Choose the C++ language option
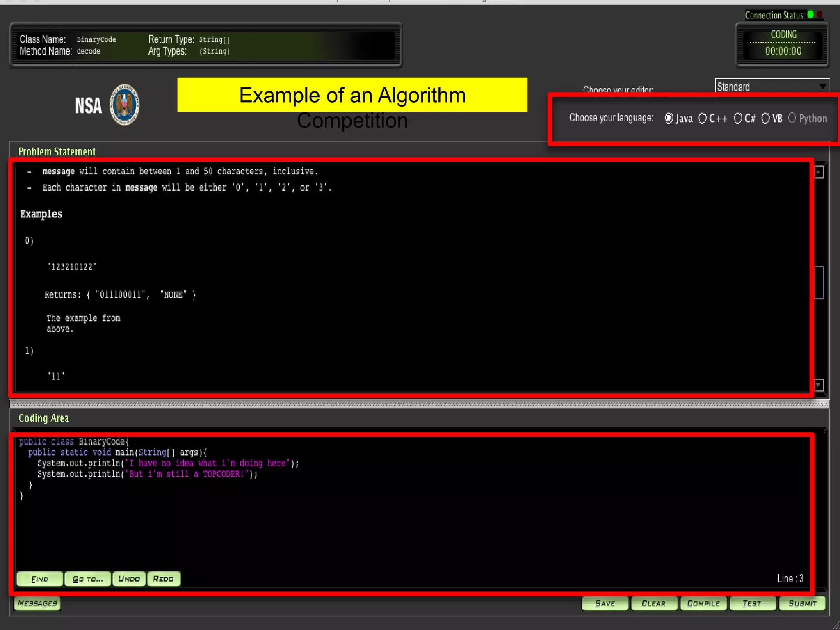 click(703, 119)
